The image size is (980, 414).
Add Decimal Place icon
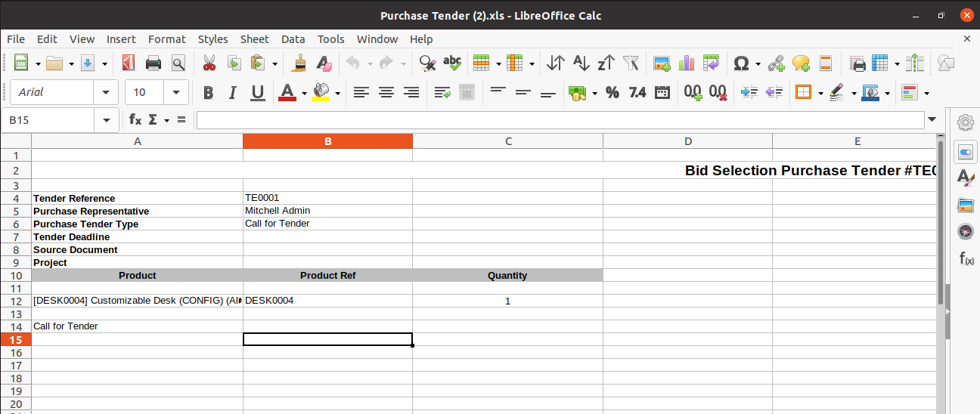693,92
